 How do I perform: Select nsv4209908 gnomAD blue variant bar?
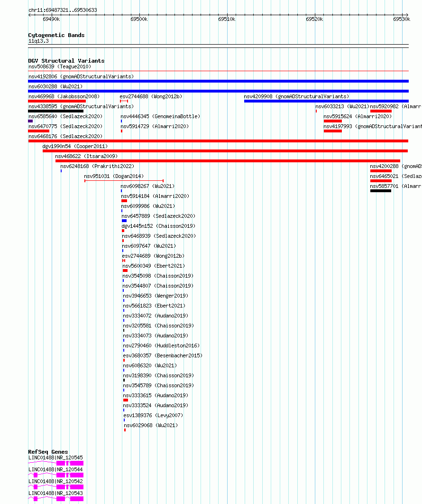coord(326,101)
